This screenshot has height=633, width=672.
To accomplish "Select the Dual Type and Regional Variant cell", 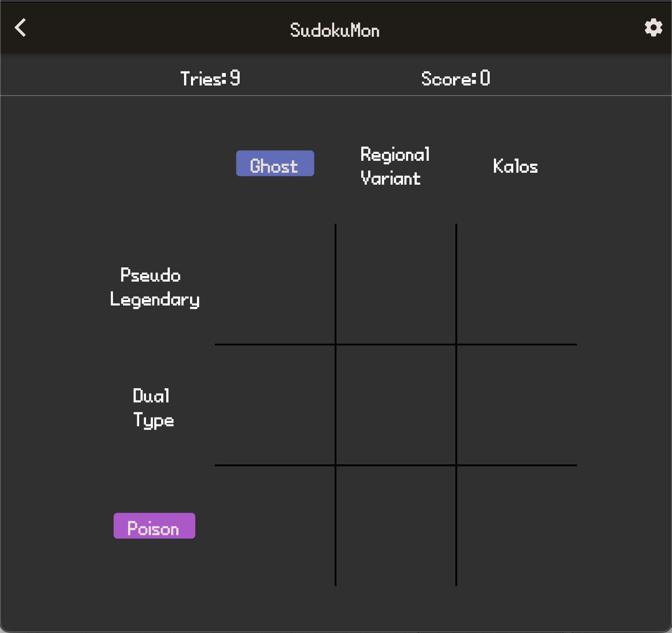I will pyautogui.click(x=396, y=405).
